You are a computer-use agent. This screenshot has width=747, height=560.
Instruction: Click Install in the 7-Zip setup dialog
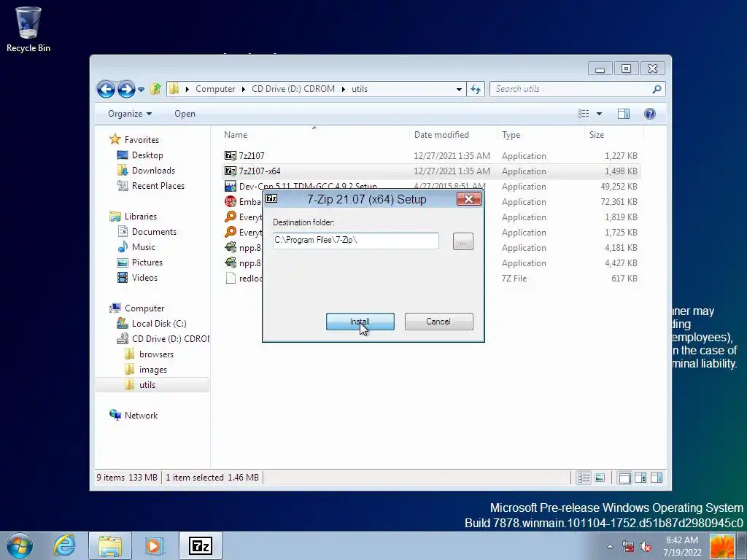coord(360,322)
